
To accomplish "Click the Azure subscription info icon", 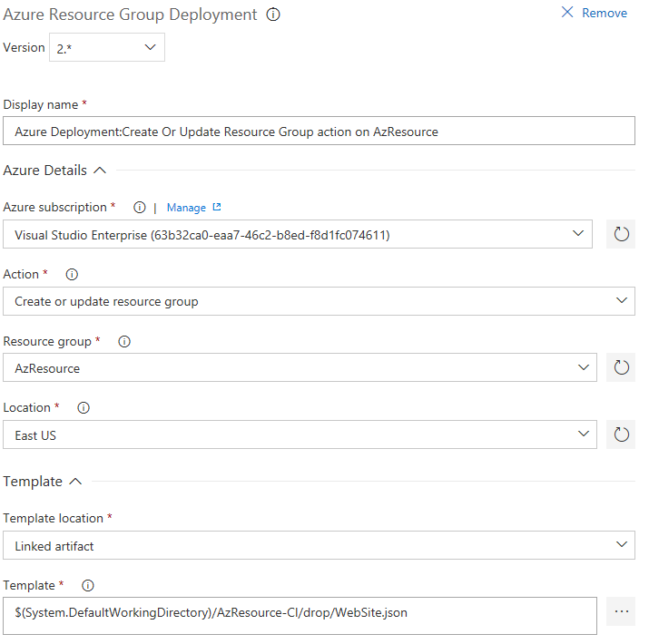I will pyautogui.click(x=140, y=208).
